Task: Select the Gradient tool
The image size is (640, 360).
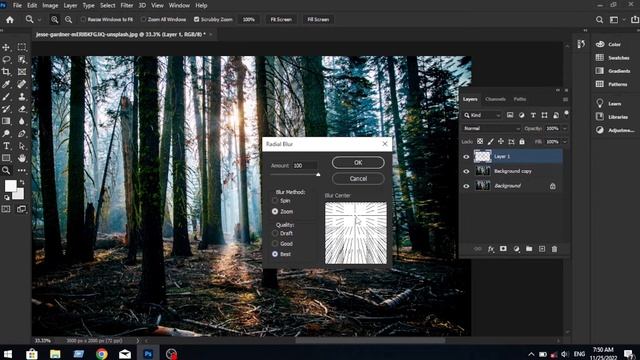Action: (x=6, y=121)
